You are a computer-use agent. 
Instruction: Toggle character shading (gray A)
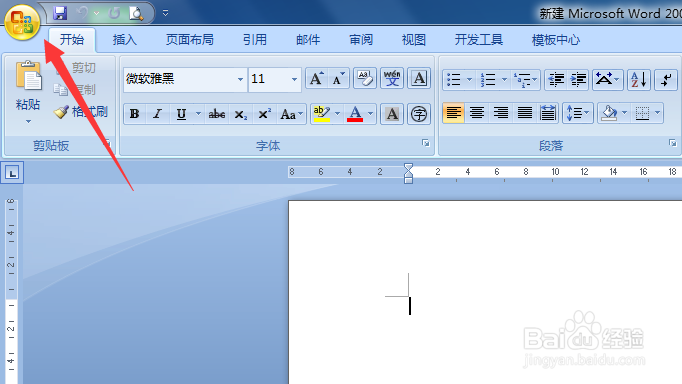[392, 114]
